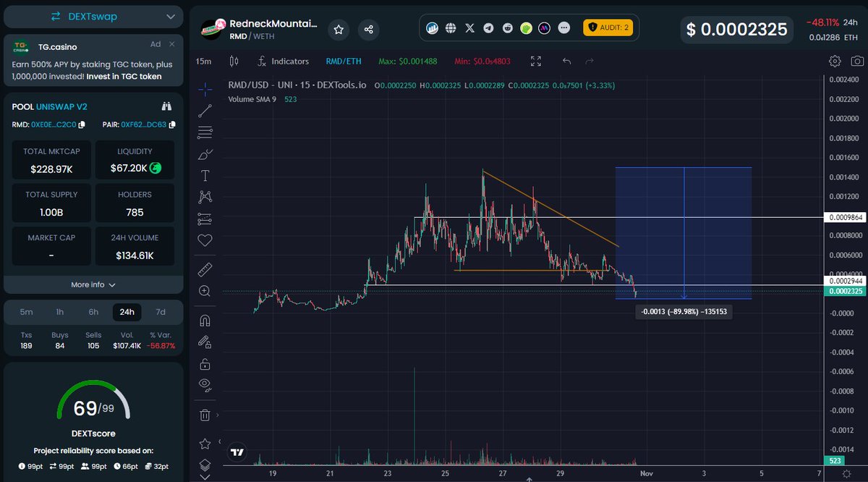Click the 0.0002944 price line label
The width and height of the screenshot is (868, 482).
(843, 280)
